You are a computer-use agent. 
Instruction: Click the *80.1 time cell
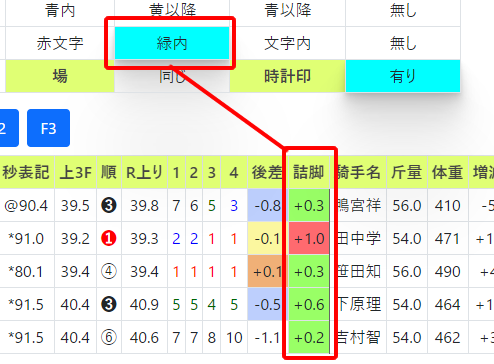pyautogui.click(x=26, y=272)
